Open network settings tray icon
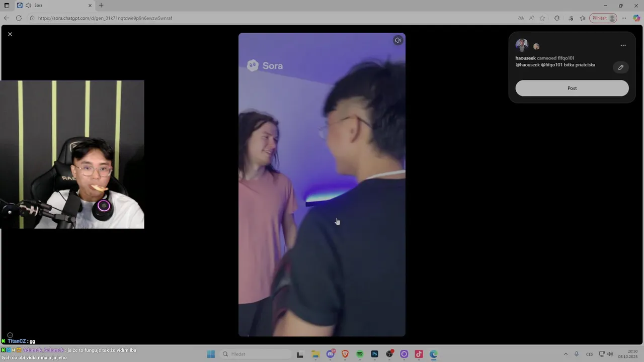This screenshot has width=644, height=362. click(602, 354)
